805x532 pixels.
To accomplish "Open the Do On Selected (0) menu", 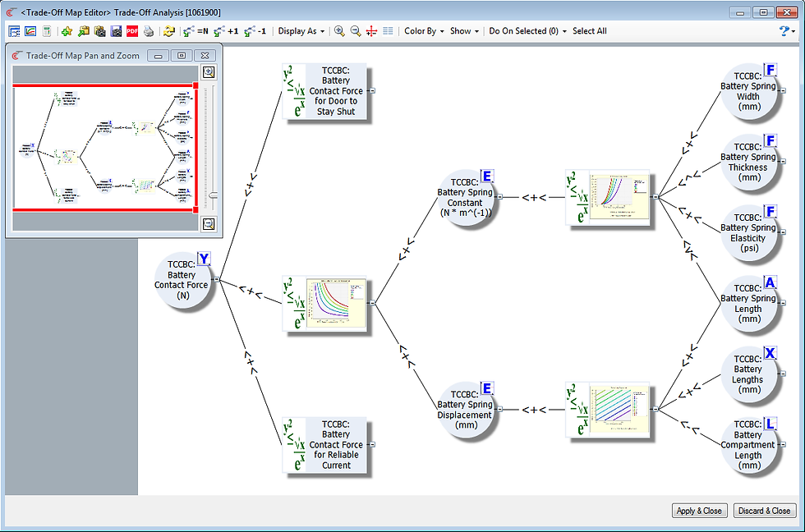I will tap(527, 31).
